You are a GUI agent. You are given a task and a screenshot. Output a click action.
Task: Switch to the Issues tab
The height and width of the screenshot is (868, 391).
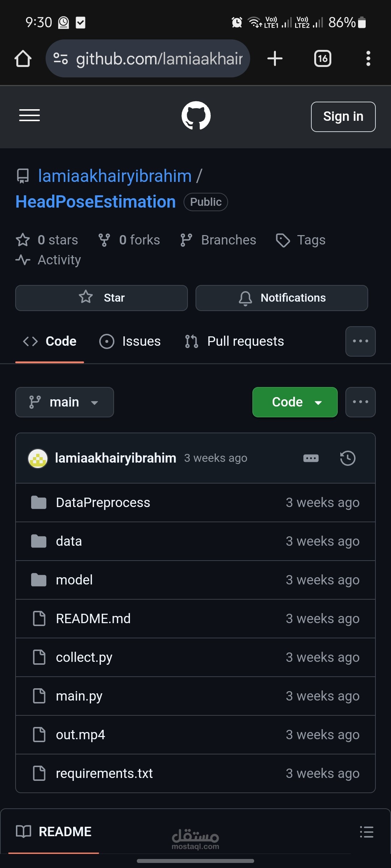tap(130, 341)
